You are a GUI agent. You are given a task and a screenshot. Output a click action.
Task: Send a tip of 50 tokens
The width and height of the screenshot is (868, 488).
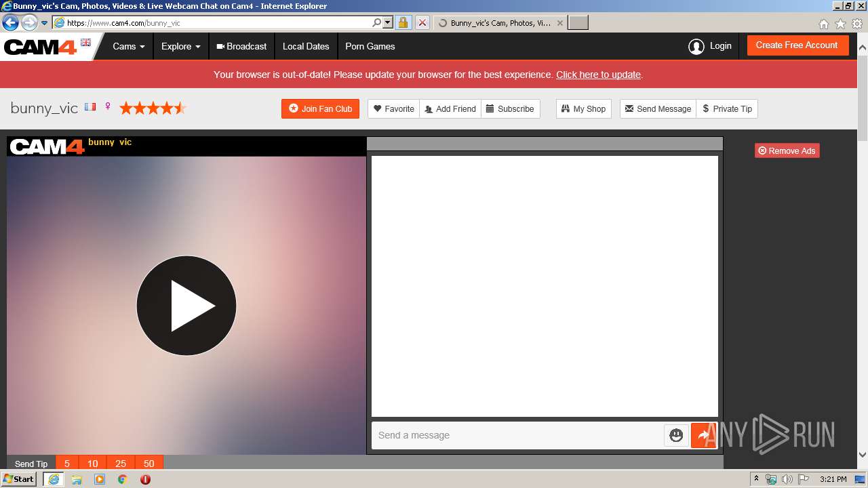(x=149, y=464)
